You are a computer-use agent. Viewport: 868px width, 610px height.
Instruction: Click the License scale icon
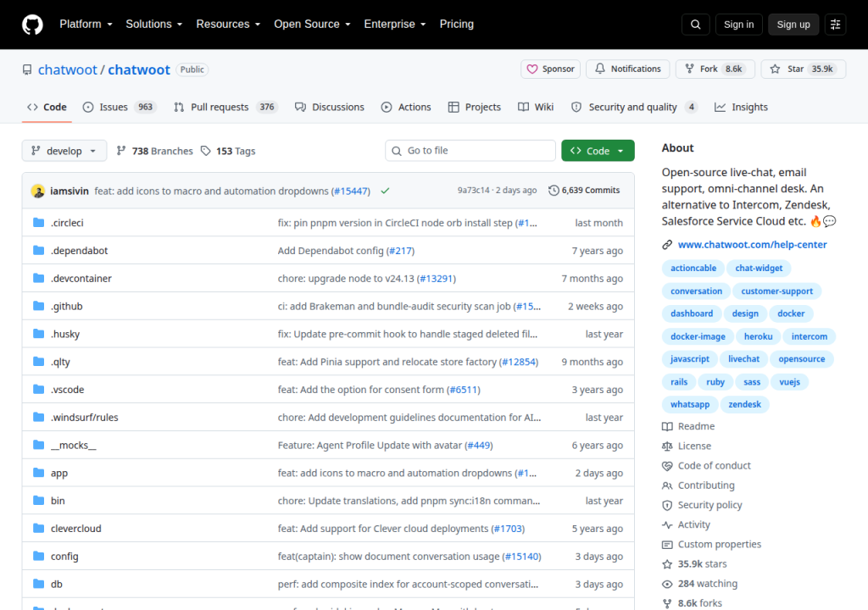point(667,446)
